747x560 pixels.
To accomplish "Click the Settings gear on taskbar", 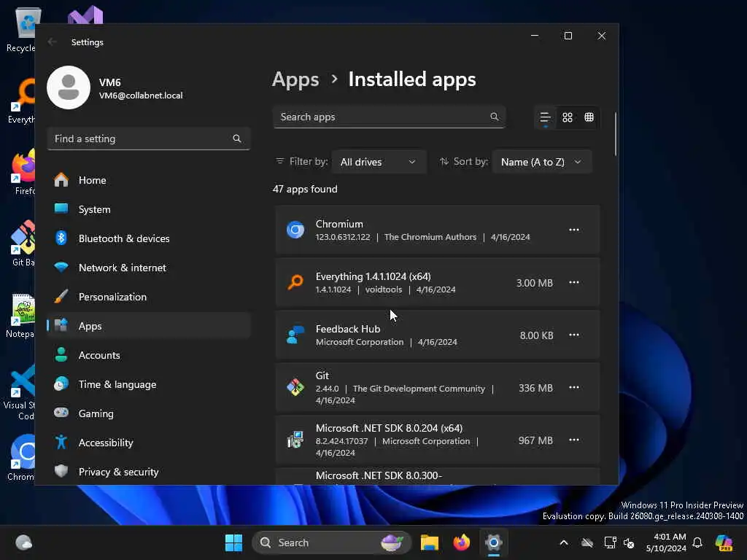I will pyautogui.click(x=494, y=542).
